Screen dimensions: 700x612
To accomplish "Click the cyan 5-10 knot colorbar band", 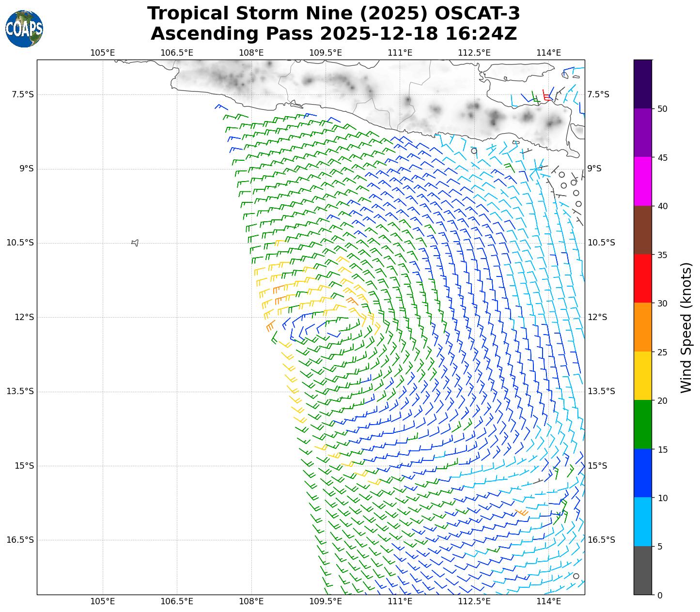I will [643, 522].
